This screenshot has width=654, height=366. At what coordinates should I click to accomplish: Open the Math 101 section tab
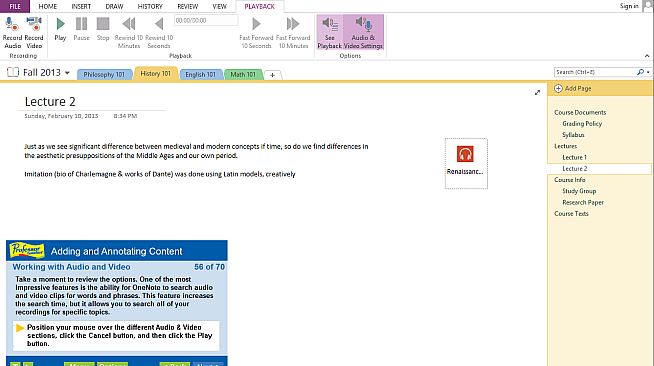(243, 74)
